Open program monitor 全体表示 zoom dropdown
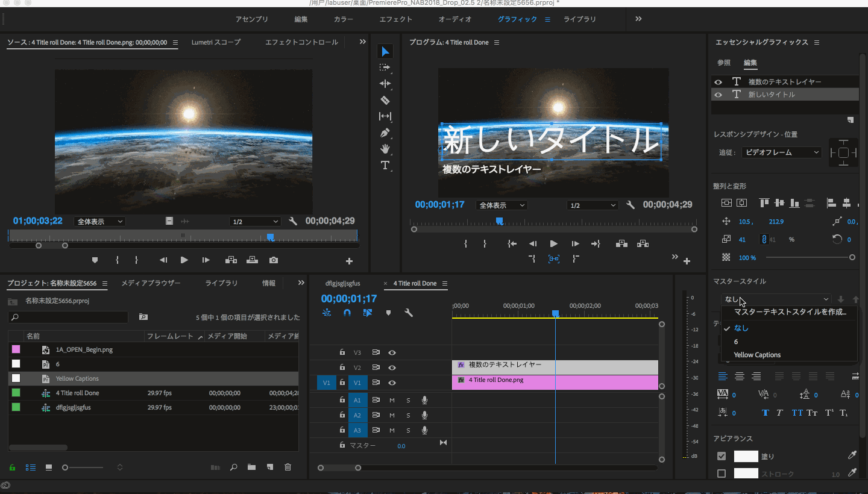868x494 pixels. coord(502,205)
